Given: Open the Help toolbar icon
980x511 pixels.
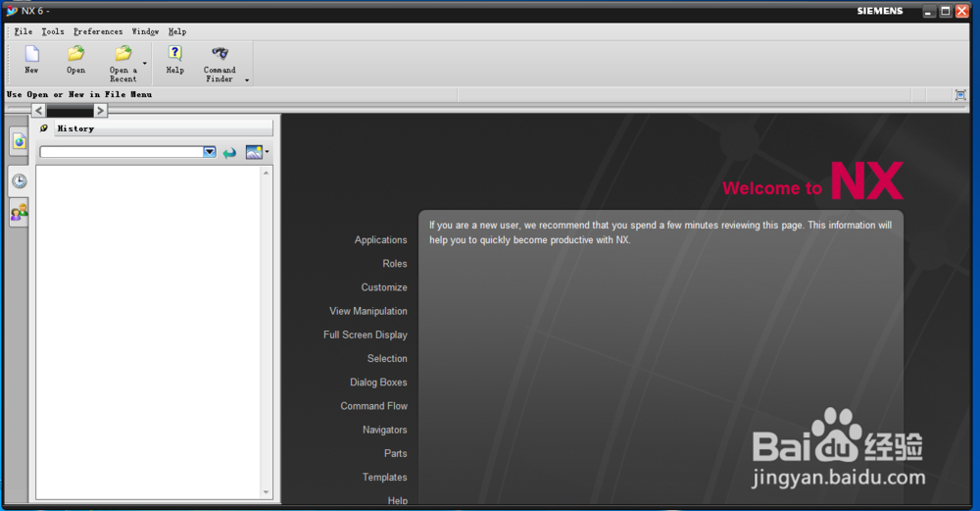Looking at the screenshot, I should point(175,54).
